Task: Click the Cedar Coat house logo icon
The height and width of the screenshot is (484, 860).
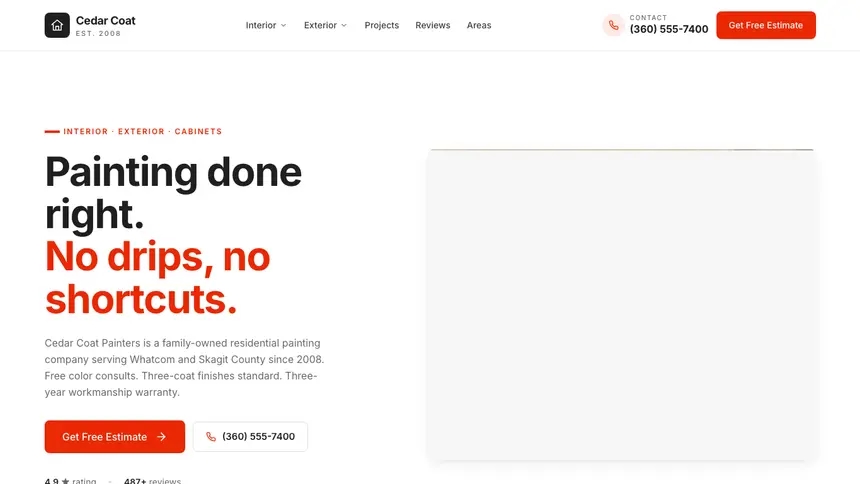Action: [x=57, y=25]
